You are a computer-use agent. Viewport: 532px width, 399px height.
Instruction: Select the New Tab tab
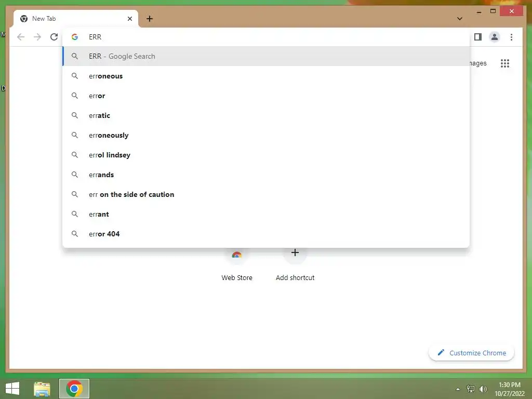click(x=76, y=19)
